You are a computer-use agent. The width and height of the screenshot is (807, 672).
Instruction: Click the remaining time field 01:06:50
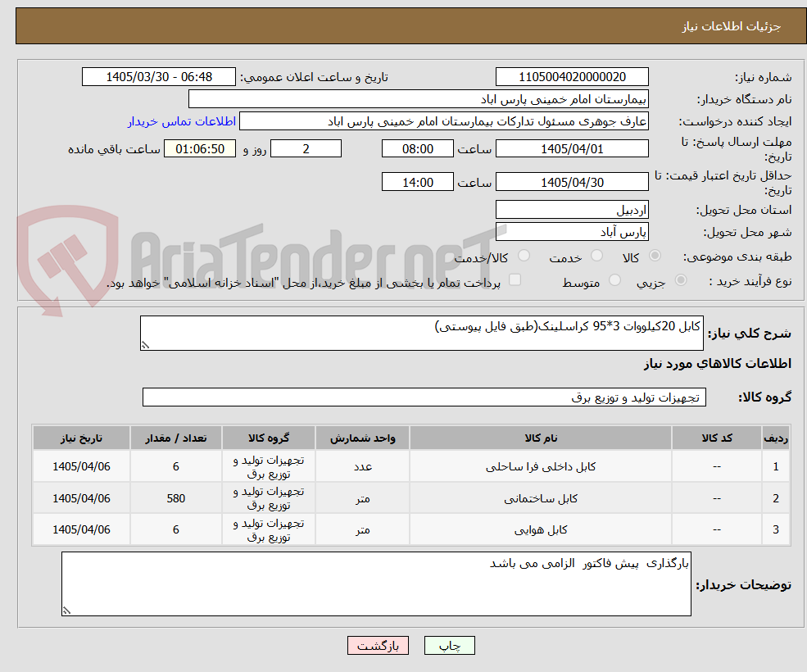coord(200,149)
